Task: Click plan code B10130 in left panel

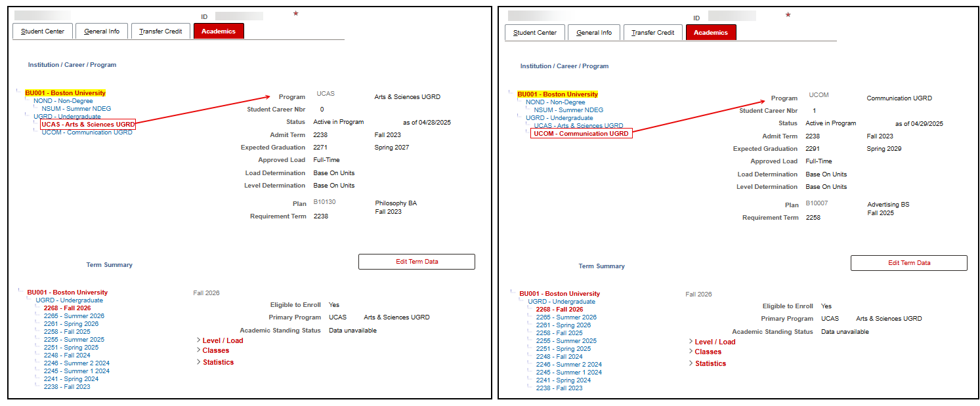Action: pyautogui.click(x=324, y=203)
